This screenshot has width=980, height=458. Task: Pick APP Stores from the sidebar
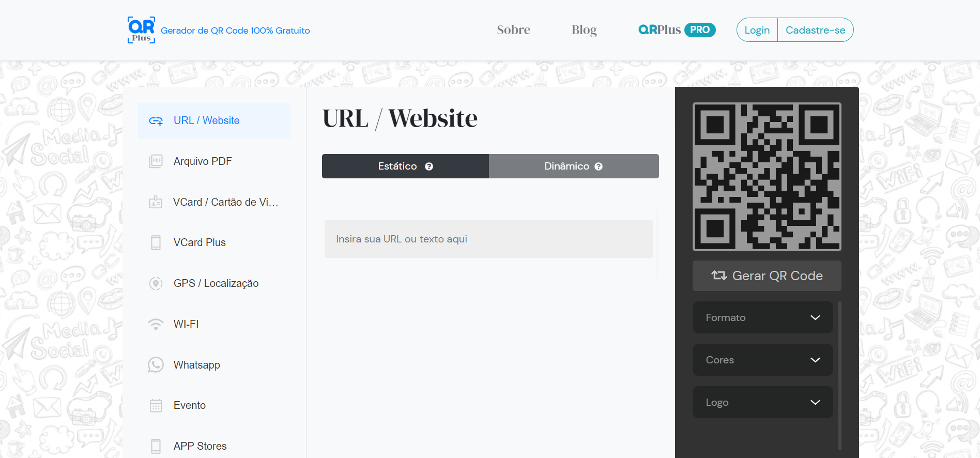[214, 446]
